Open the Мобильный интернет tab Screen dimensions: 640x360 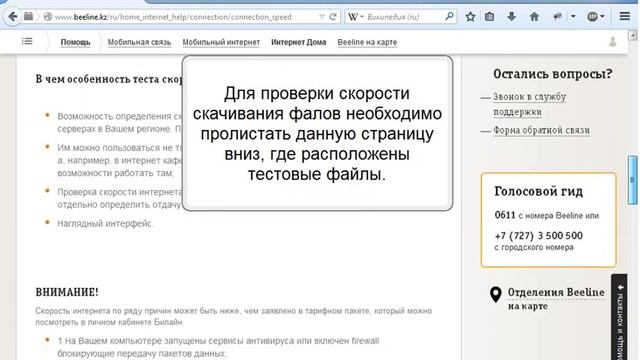point(221,42)
